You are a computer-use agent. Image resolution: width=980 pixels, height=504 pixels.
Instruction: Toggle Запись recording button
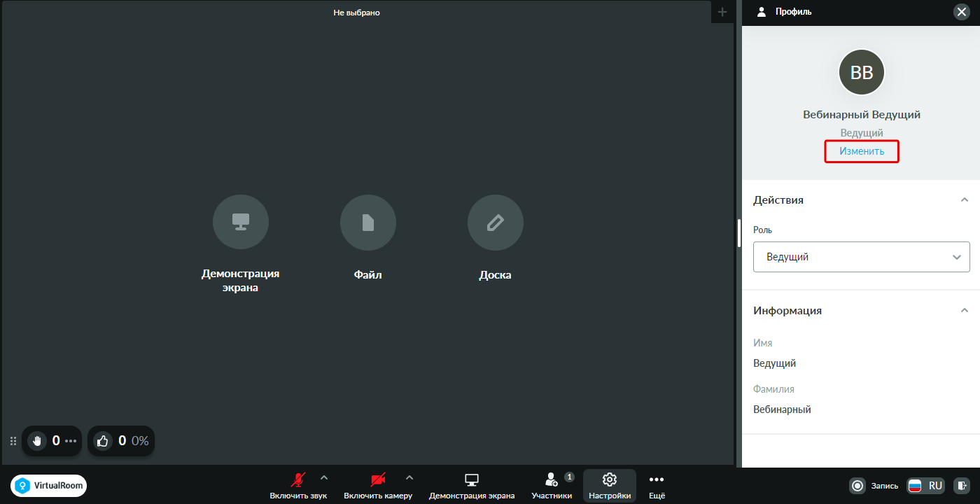tap(874, 485)
